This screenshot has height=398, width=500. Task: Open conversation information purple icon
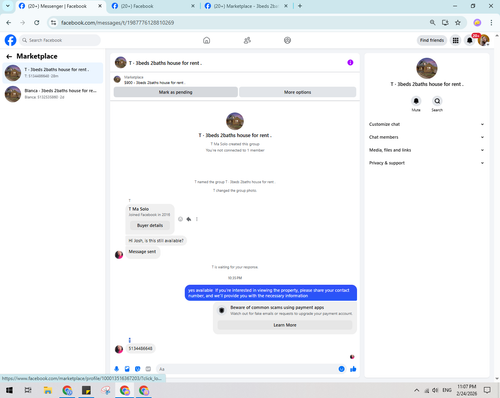pyautogui.click(x=350, y=62)
